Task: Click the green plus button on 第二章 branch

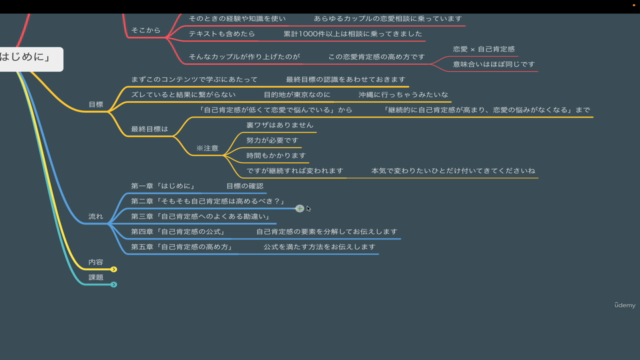Action: point(300,209)
